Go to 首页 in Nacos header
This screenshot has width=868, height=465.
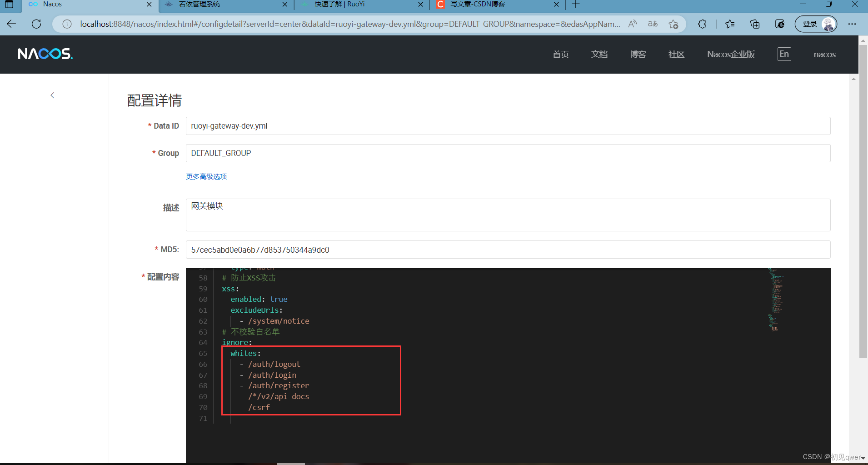click(x=560, y=55)
